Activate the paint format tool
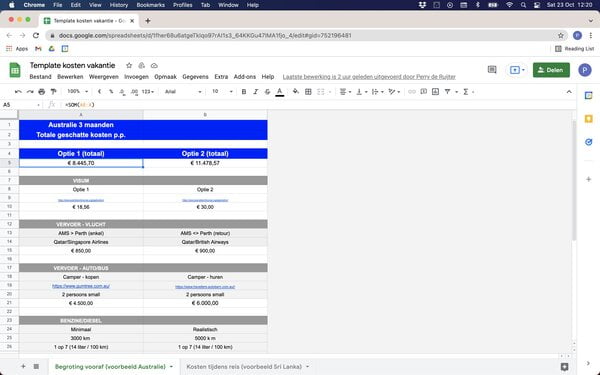This screenshot has height=375, width=600. pos(54,92)
